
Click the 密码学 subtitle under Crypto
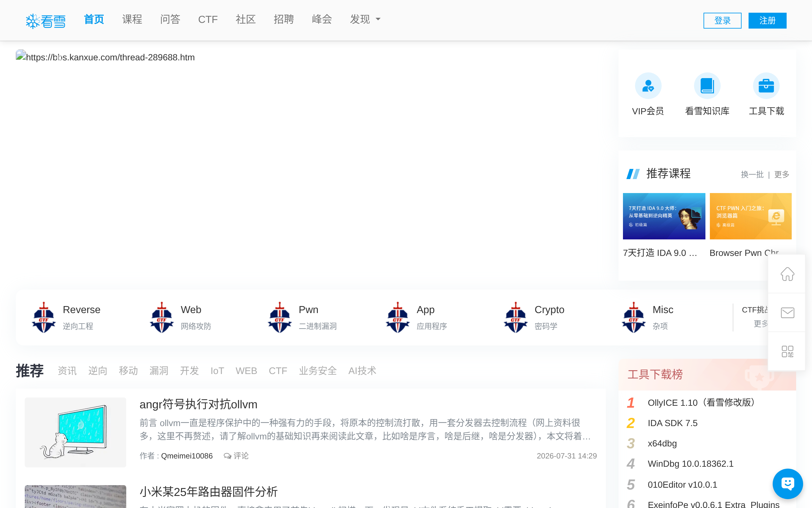click(x=546, y=326)
